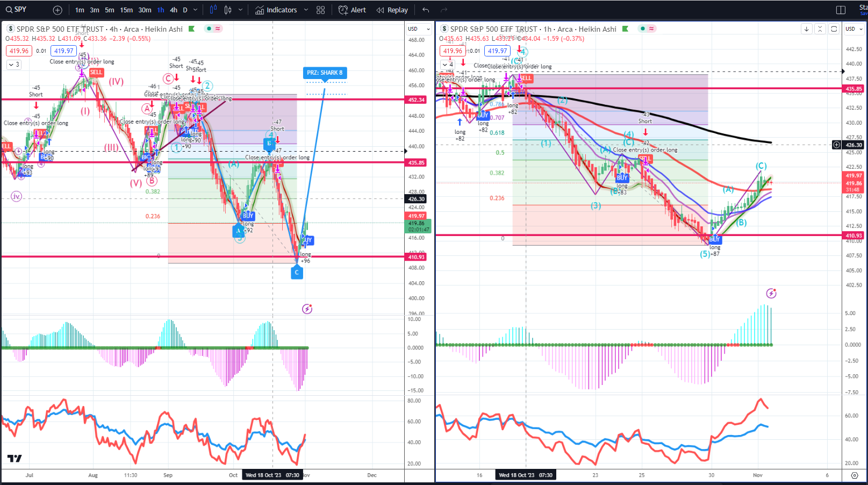Open the indicator templates grid icon
Screen dimensions: 868x485
tap(321, 10)
